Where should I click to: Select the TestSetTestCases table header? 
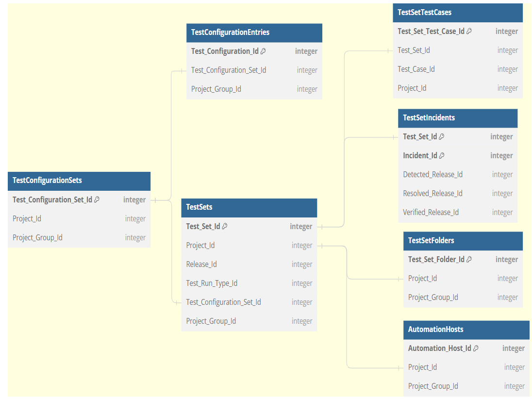(x=457, y=13)
